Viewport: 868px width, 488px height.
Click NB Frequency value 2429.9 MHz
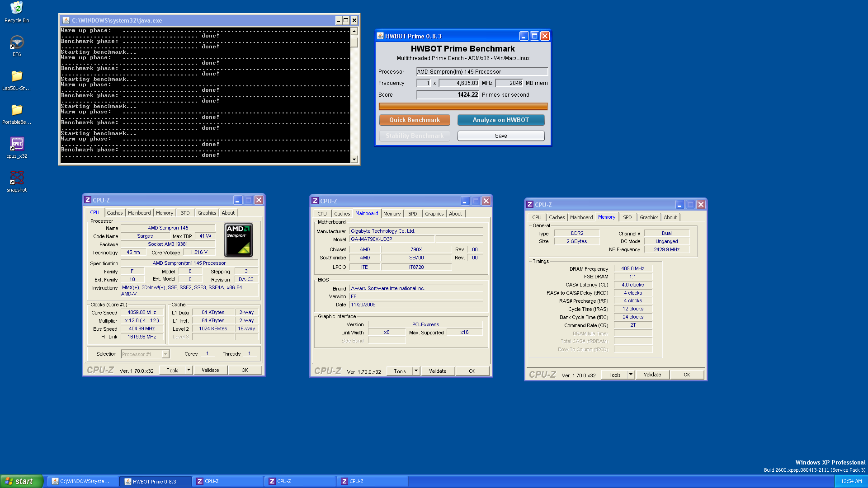[x=667, y=249]
